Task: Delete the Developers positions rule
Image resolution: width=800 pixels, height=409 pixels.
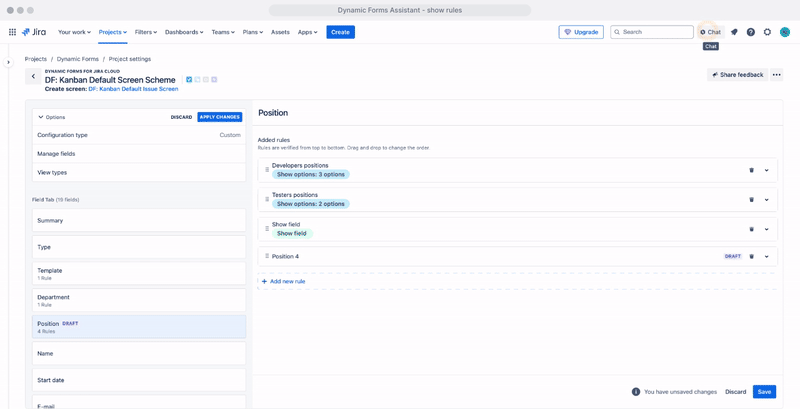Action: click(751, 170)
